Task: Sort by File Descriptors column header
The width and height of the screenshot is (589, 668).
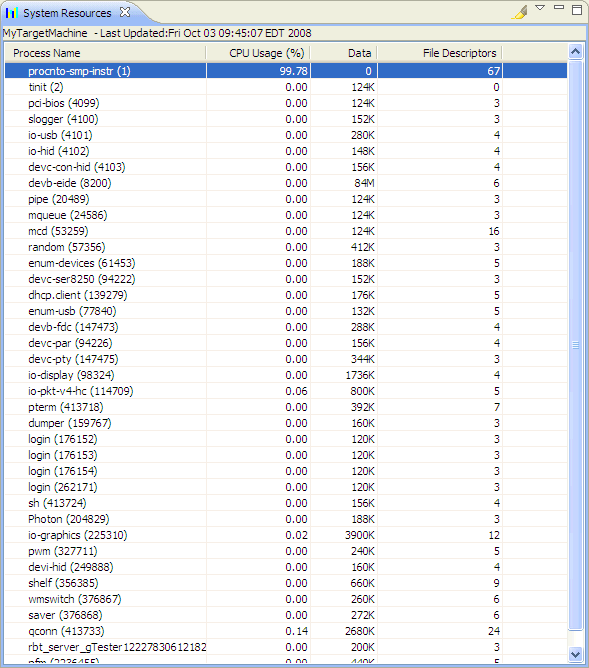Action: coord(440,53)
